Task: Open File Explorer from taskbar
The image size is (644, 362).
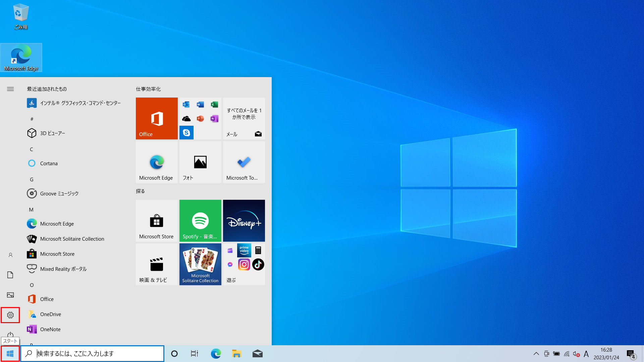Action: point(236,354)
